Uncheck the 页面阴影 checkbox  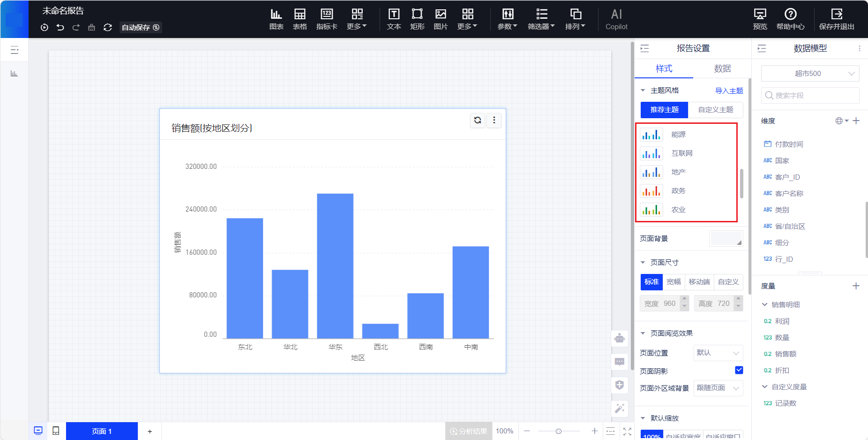point(739,370)
